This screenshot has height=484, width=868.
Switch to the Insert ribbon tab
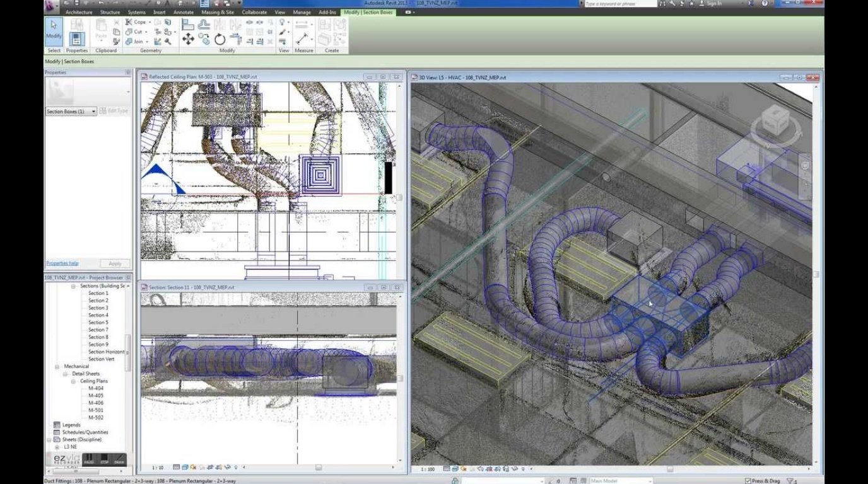(x=160, y=12)
